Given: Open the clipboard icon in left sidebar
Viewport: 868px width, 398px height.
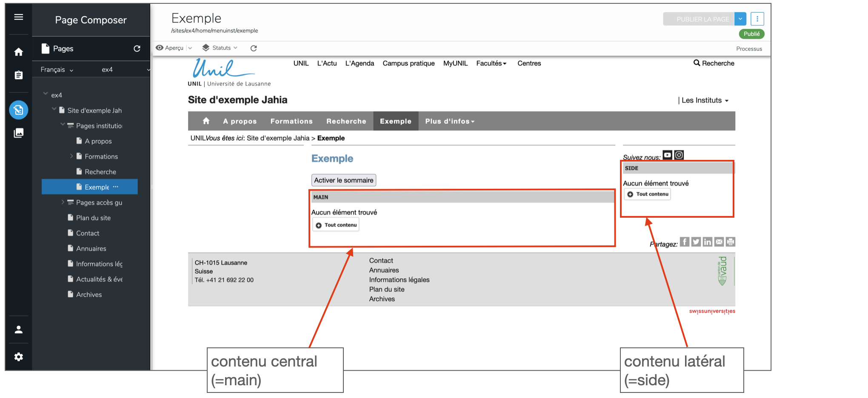Looking at the screenshot, I should 18,75.
